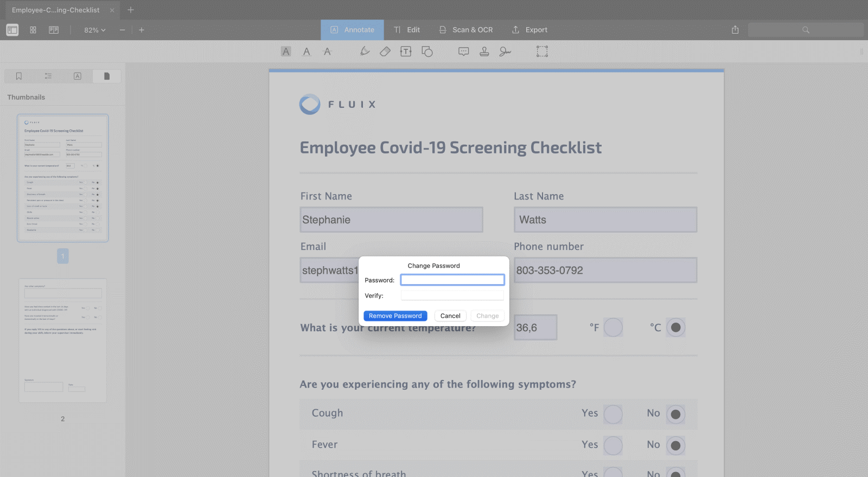Screen dimensions: 868x477
Task: Open the share menu
Action: pos(735,30)
